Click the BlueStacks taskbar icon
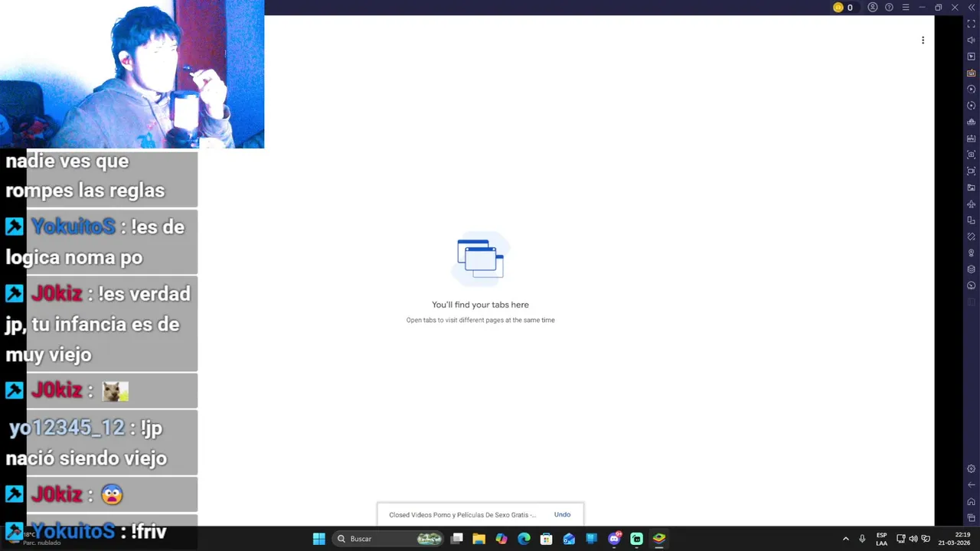Viewport: 980px width, 551px height. [659, 539]
